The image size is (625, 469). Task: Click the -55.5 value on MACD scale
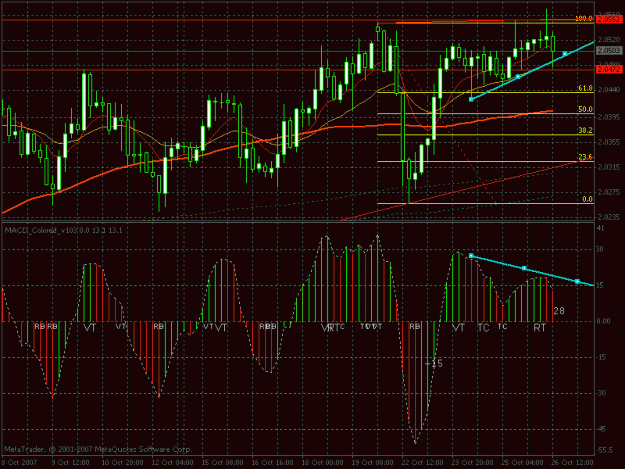[x=605, y=450]
